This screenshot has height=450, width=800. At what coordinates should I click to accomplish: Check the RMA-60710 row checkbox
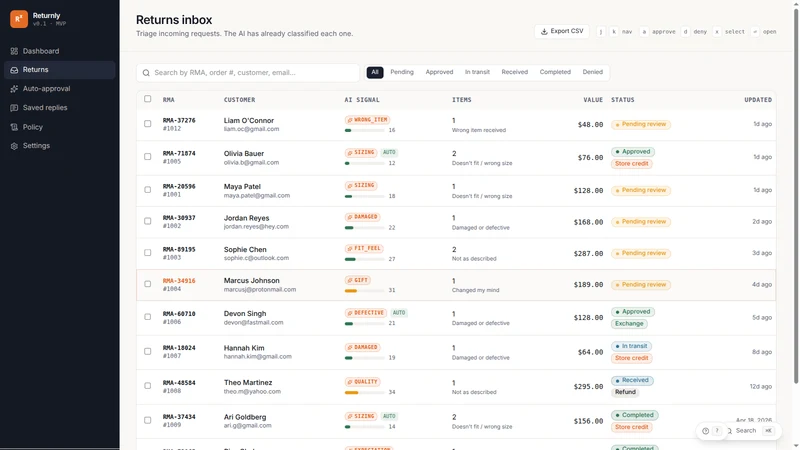pyautogui.click(x=147, y=317)
